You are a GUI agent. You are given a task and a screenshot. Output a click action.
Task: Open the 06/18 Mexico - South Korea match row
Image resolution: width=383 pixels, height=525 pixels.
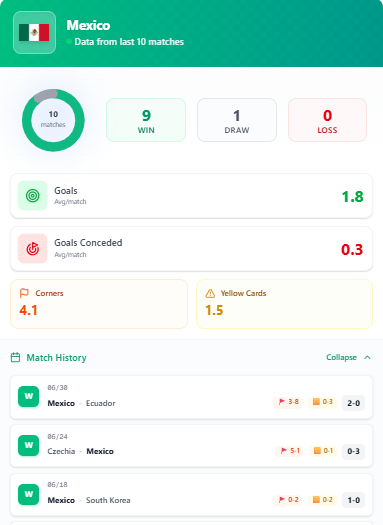pos(192,495)
